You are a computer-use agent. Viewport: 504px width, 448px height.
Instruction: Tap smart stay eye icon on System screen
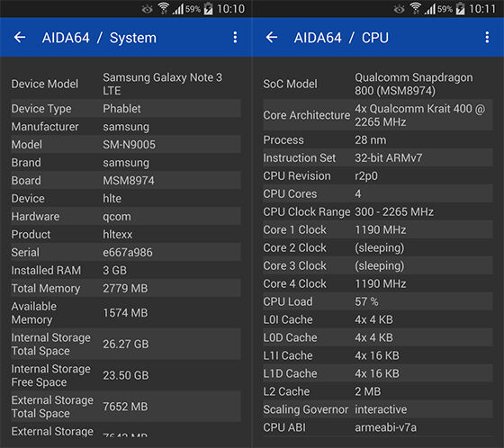tap(147, 9)
